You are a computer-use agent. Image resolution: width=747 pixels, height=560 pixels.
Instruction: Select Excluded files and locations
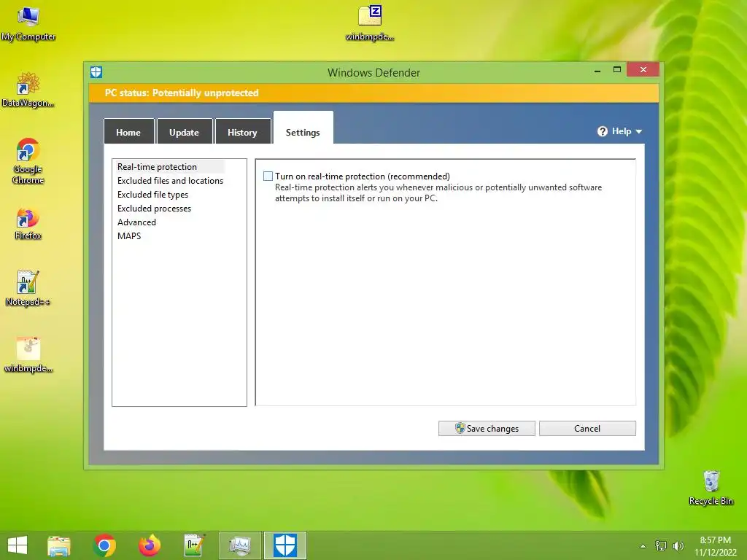pyautogui.click(x=170, y=181)
